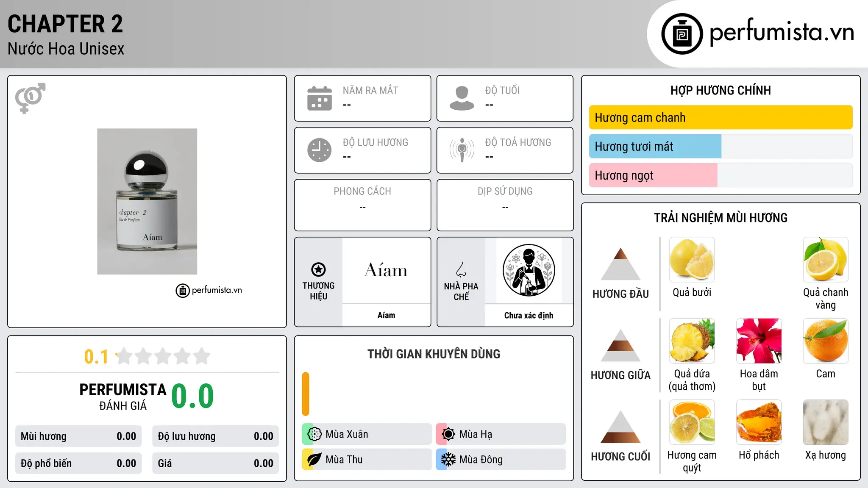Screen dimensions: 868x488
Task: Click the ĐỘ TUỔI label
Action: [x=502, y=90]
